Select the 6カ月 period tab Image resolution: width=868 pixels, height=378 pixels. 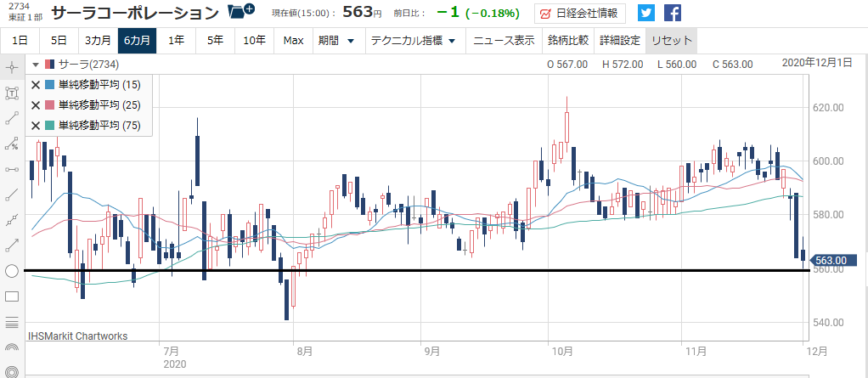[137, 41]
